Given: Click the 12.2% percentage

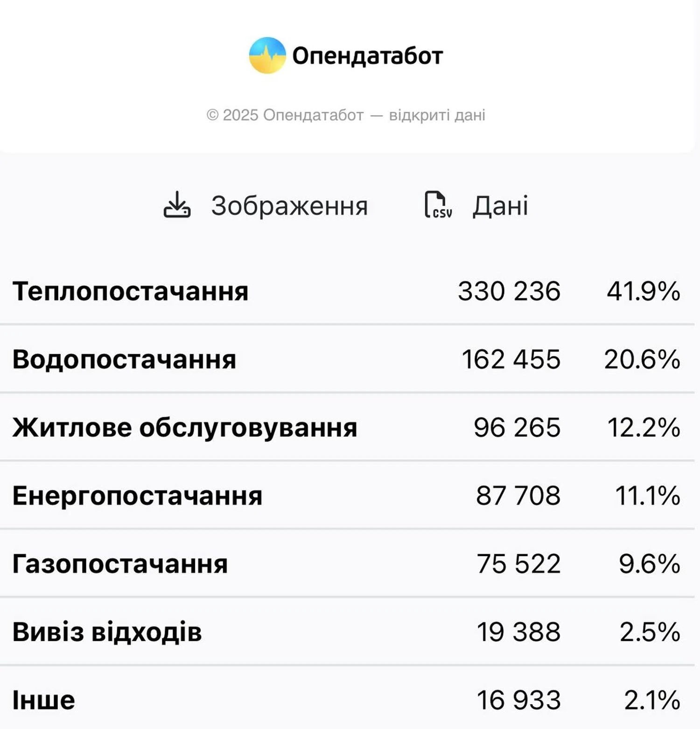Looking at the screenshot, I should point(644,428).
